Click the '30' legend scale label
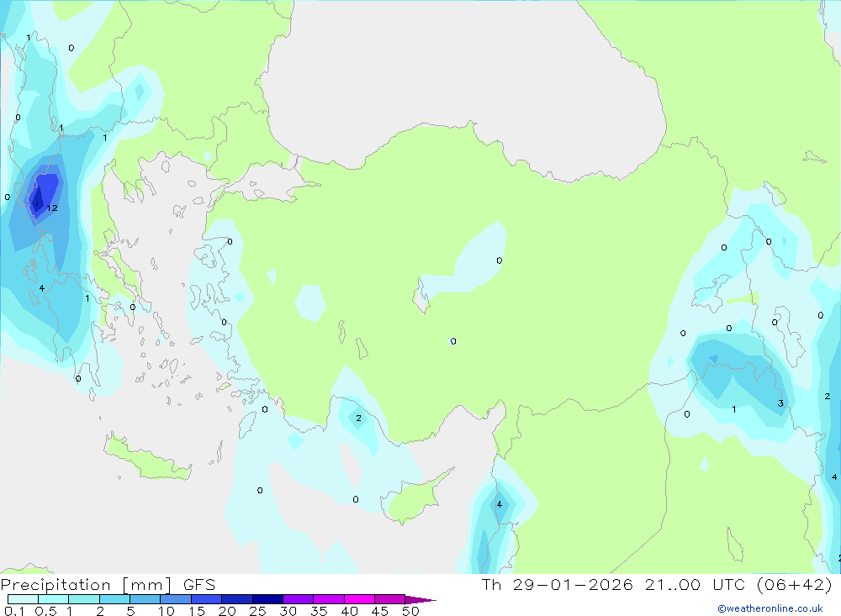Viewport: 841px width, 616px height. tap(288, 611)
